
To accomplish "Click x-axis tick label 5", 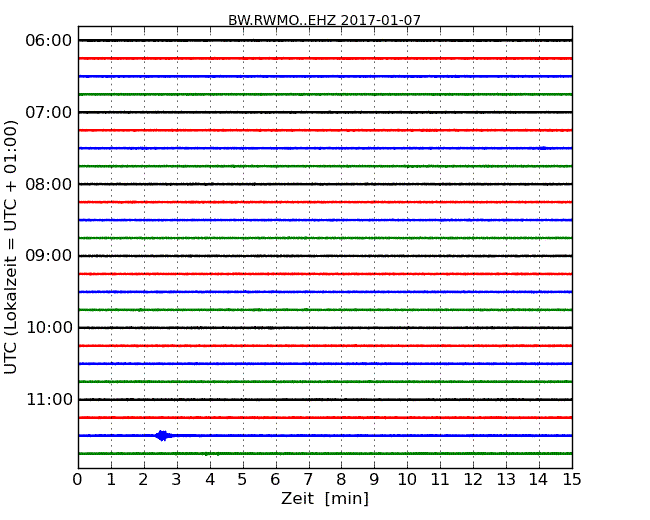I will coord(242,480).
